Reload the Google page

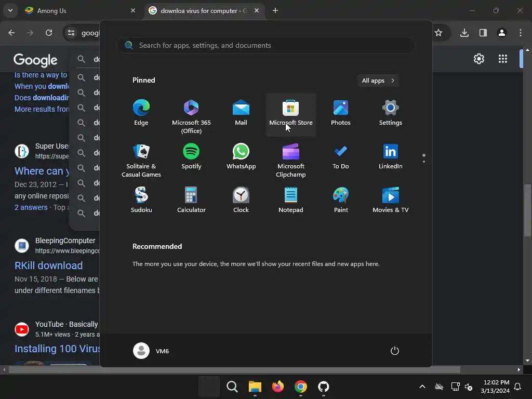coord(49,33)
